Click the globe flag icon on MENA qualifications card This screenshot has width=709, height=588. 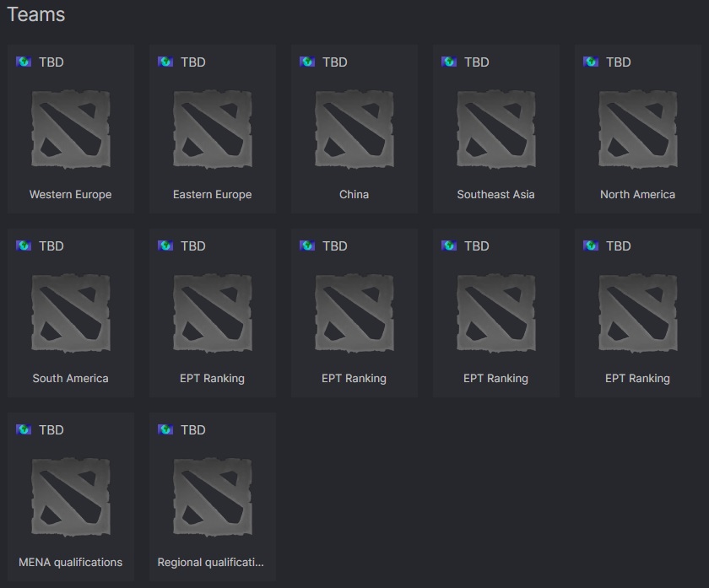(x=24, y=429)
